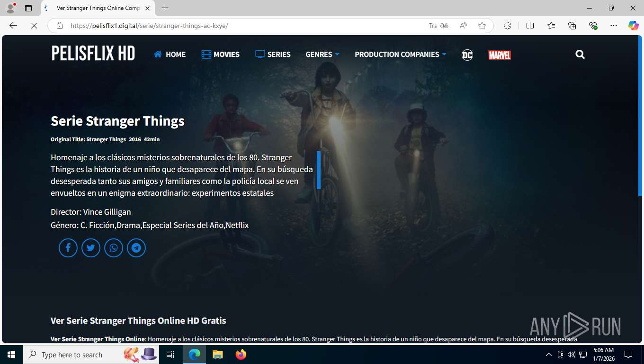644x364 pixels.
Task: Open the DC logo link
Action: [x=467, y=55]
